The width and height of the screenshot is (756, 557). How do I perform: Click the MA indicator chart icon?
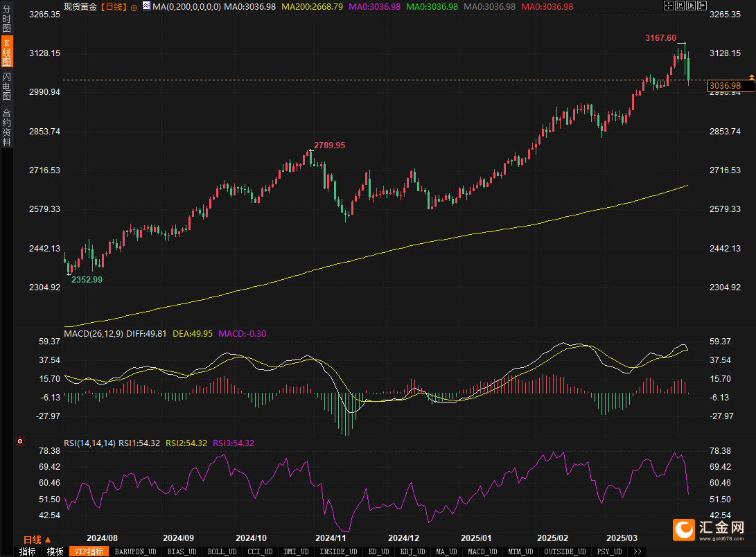click(146, 6)
